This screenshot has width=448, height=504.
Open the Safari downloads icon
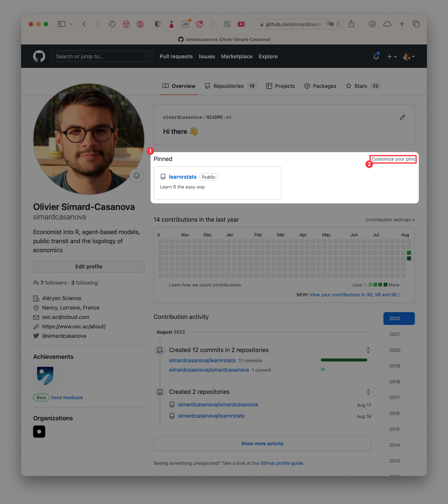pyautogui.click(x=372, y=24)
